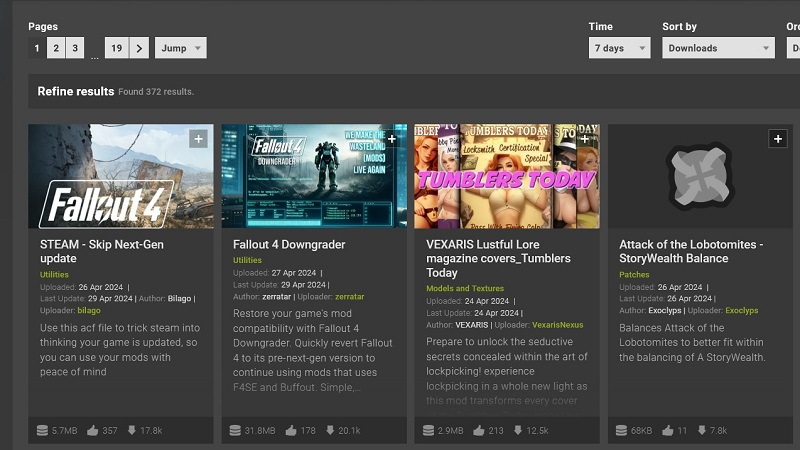Jump to page 19 of results
Image resolution: width=800 pixels, height=450 pixels.
[116, 48]
